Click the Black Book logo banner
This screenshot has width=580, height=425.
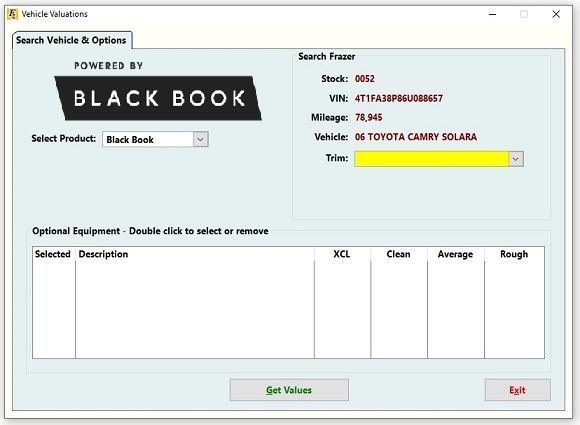[x=158, y=98]
